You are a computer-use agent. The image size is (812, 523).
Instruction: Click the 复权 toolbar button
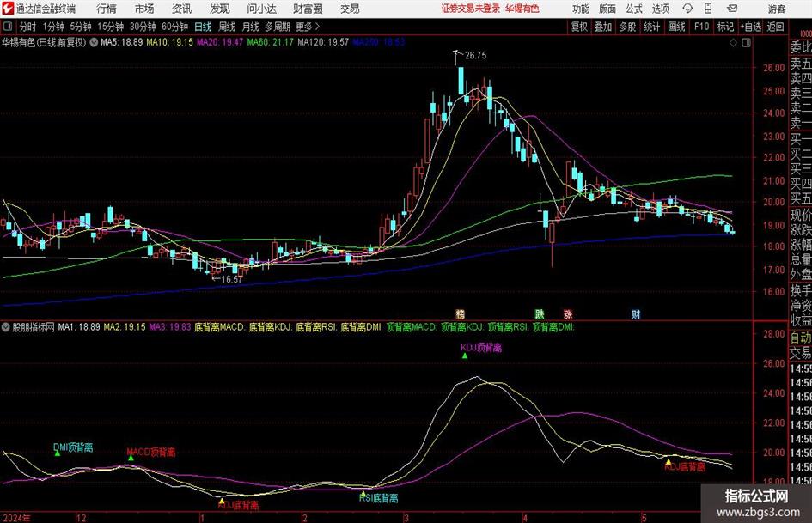point(579,27)
